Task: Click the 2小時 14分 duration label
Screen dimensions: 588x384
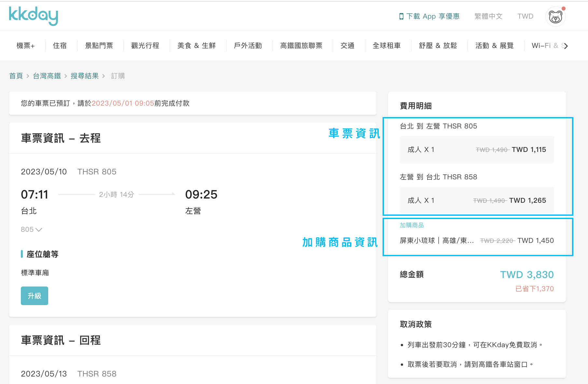Action: coord(117,195)
